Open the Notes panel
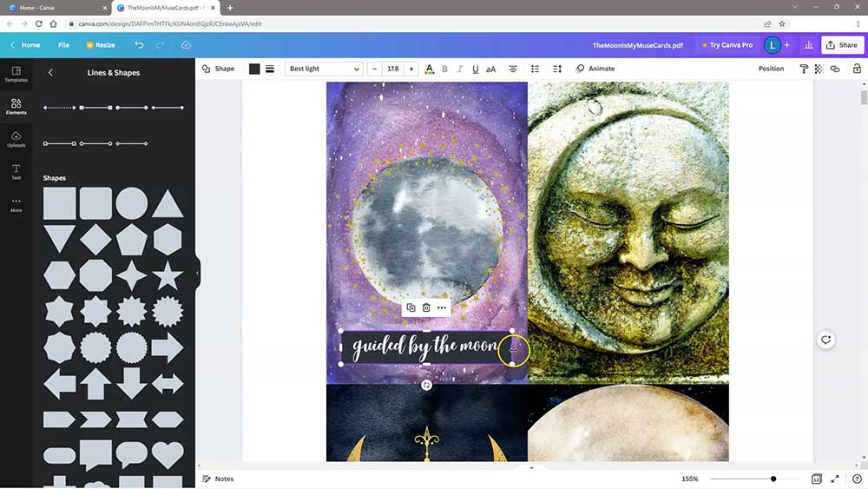The height and width of the screenshot is (489, 868). click(218, 479)
